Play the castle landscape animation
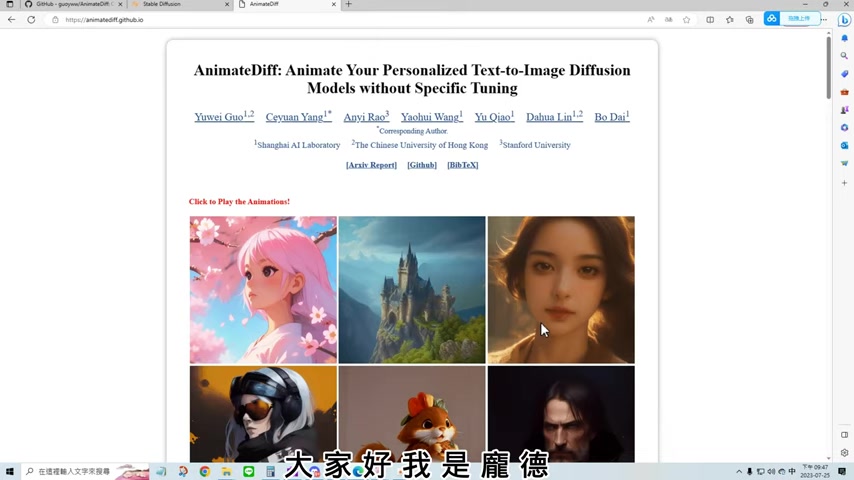 pyautogui.click(x=412, y=290)
